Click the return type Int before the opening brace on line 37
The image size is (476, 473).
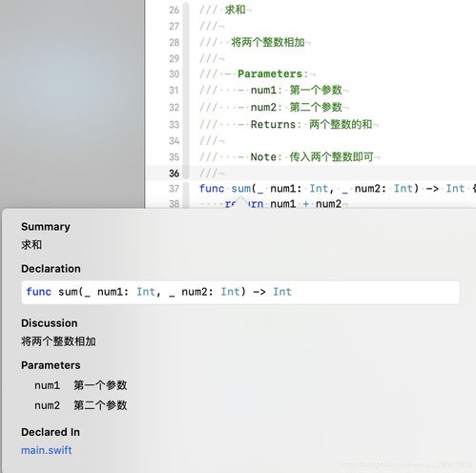(x=455, y=189)
